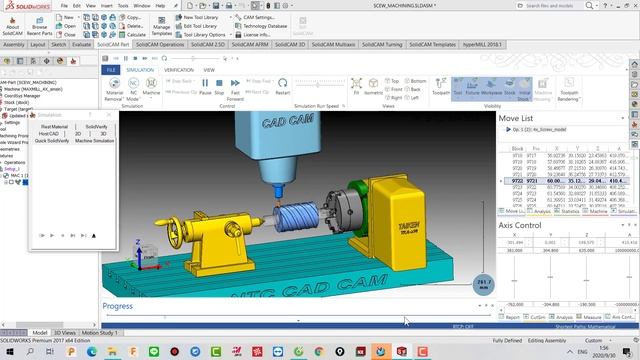Select the Top view

coord(391,81)
